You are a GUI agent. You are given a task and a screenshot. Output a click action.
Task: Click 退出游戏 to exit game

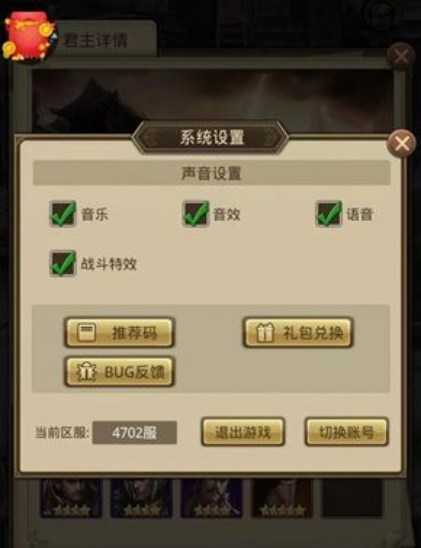243,432
